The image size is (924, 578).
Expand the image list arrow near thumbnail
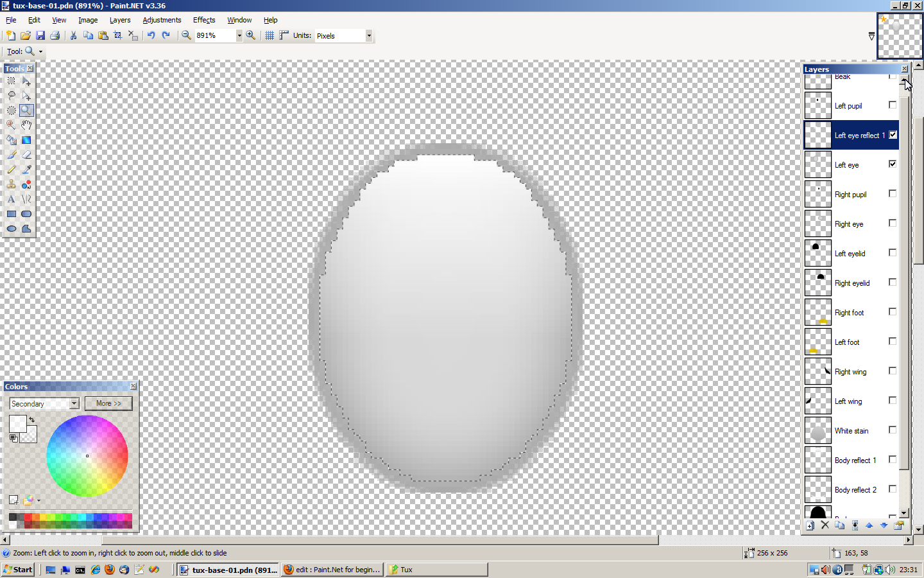tap(871, 36)
